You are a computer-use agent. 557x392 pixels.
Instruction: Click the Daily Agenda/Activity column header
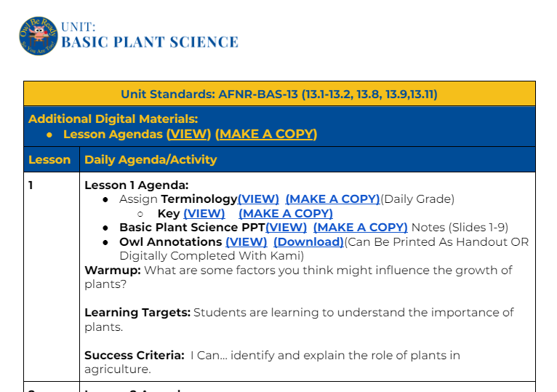click(151, 160)
